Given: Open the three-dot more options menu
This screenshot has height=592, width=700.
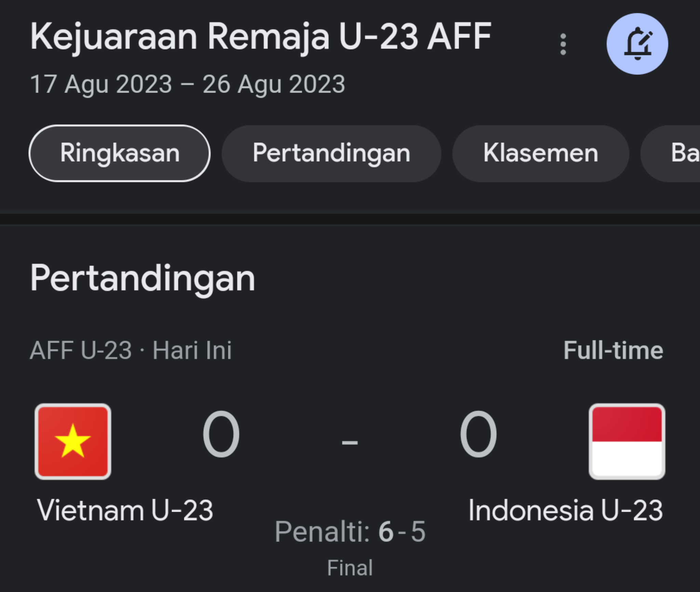Looking at the screenshot, I should (563, 44).
